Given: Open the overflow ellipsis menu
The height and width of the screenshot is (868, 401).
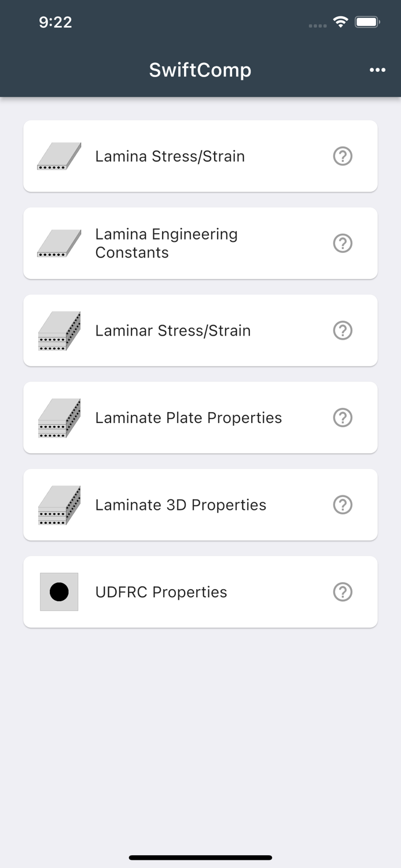Looking at the screenshot, I should [x=377, y=69].
